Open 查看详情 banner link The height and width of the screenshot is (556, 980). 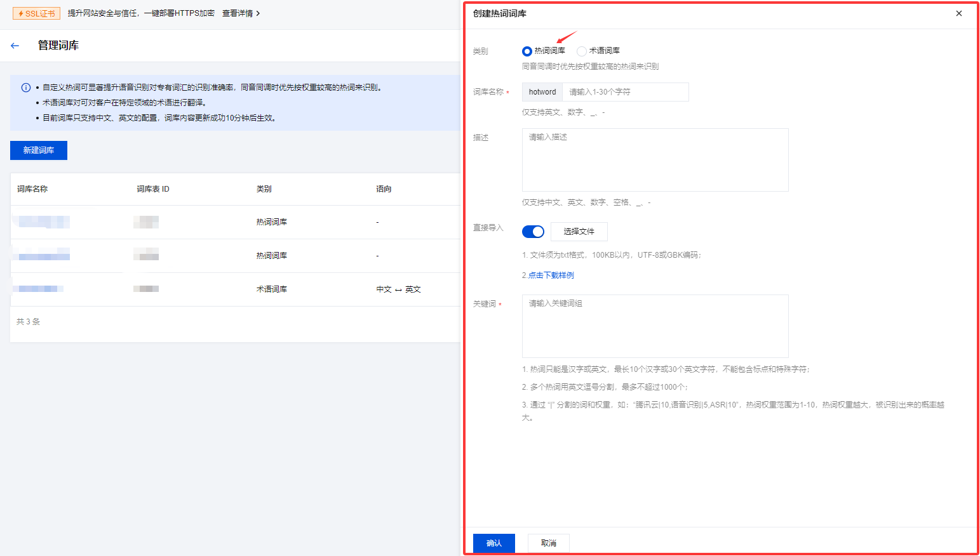241,13
